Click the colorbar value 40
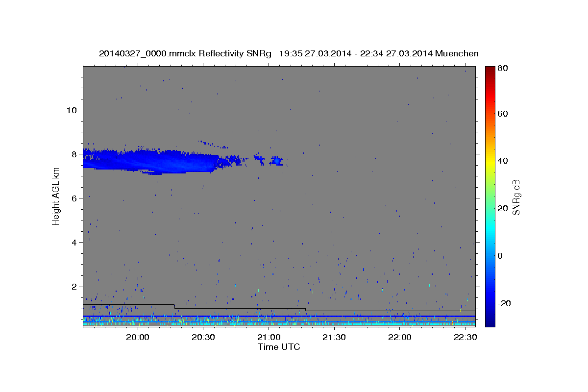 pos(502,161)
